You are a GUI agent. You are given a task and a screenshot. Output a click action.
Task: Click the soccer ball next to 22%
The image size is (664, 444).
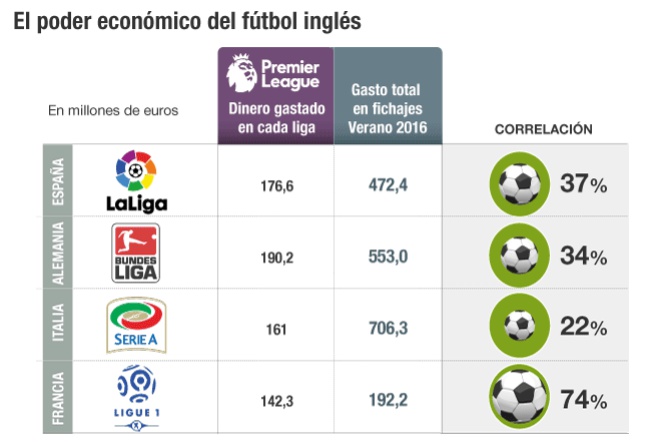[520, 325]
